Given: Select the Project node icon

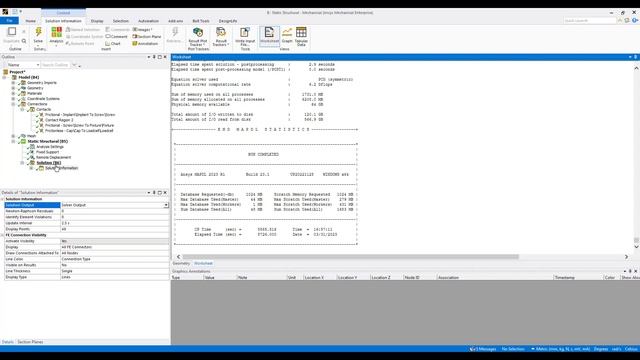Looking at the screenshot, I should point(6,72).
